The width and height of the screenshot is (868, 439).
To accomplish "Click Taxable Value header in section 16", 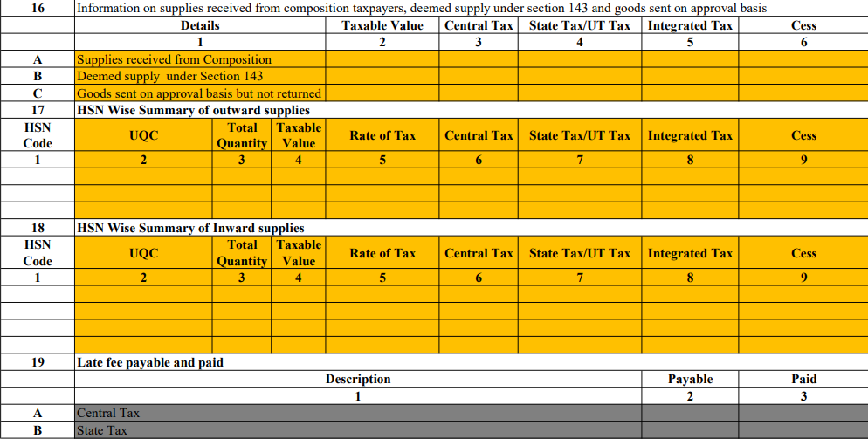I will pos(382,25).
